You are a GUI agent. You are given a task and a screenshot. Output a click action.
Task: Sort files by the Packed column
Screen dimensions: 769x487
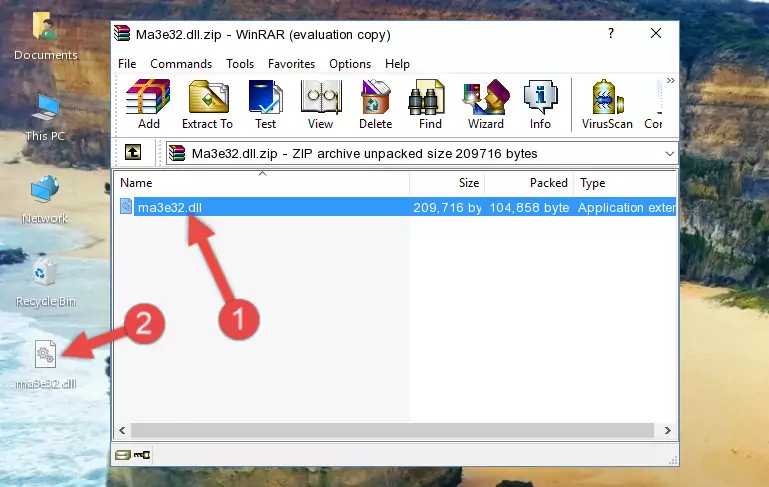tap(529, 183)
